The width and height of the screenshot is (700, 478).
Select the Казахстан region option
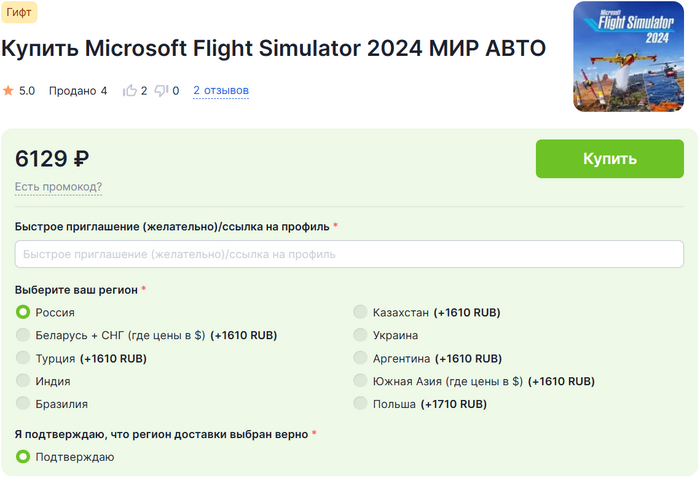tap(360, 312)
